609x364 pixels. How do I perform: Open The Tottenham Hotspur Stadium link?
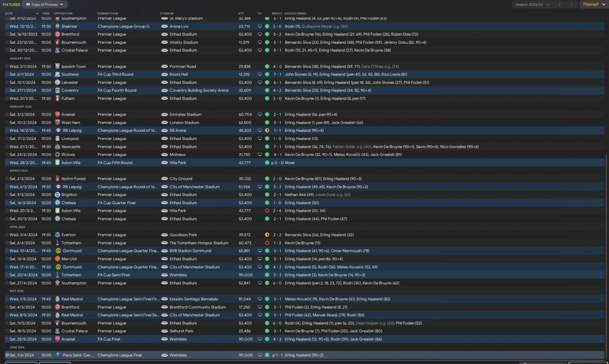(x=199, y=243)
